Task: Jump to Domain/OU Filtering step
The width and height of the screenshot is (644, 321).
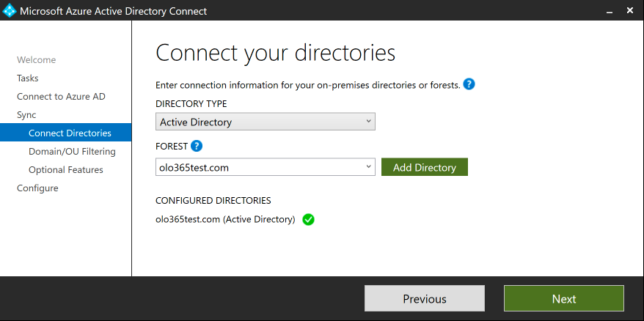Action: (x=72, y=152)
